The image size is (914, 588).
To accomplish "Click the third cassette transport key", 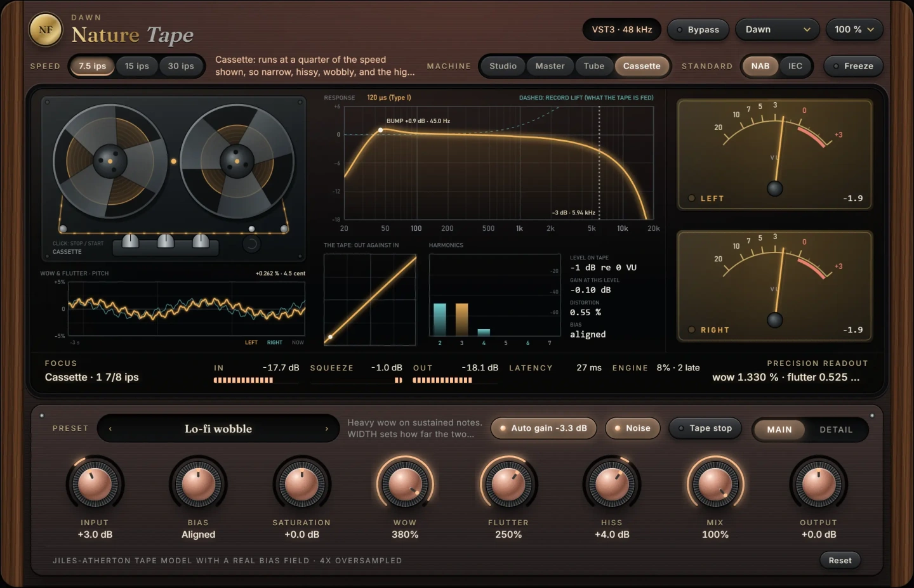I will 201,241.
